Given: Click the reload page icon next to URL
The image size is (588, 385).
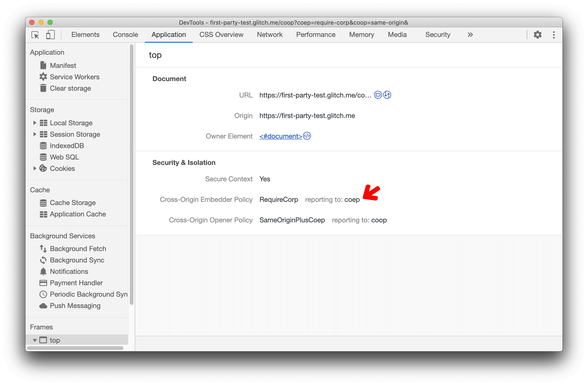Looking at the screenshot, I should [x=387, y=95].
